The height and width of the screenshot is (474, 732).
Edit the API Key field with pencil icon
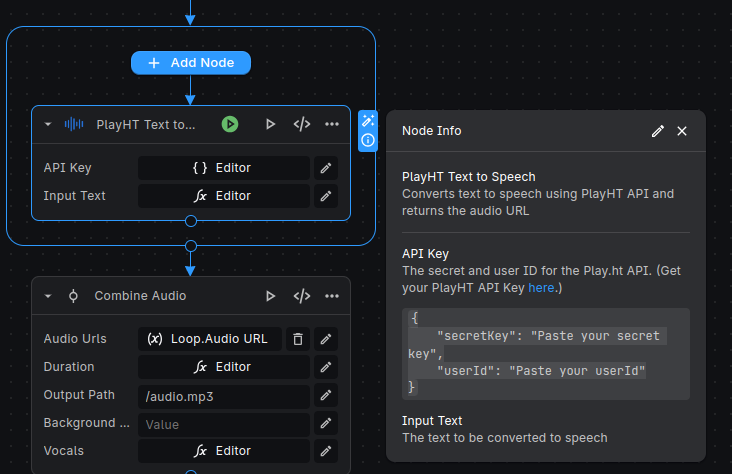coord(325,168)
